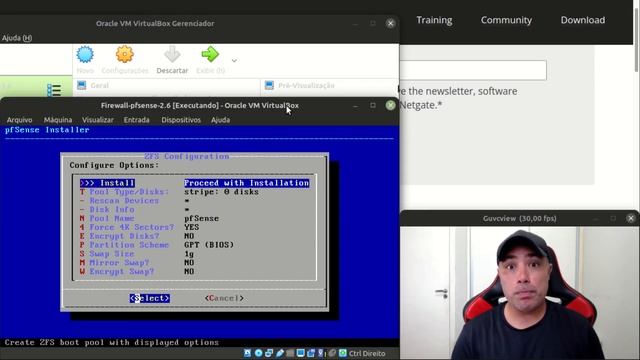Click the Select button in ZFS Configuration

click(x=150, y=298)
